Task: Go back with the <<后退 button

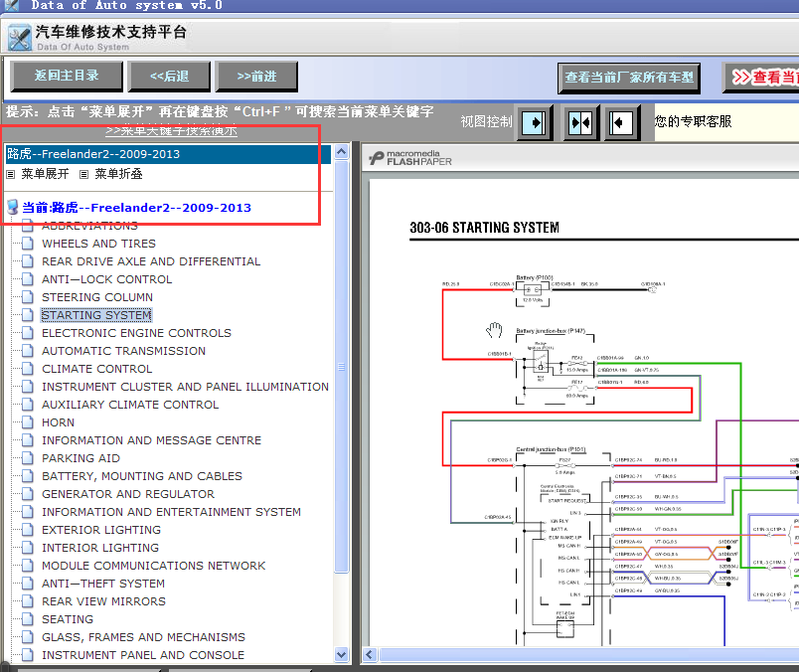Action: tap(169, 77)
